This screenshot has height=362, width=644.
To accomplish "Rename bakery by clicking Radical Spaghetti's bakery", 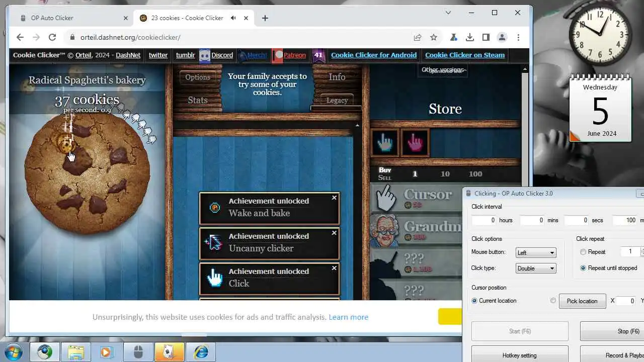I will coord(87,80).
